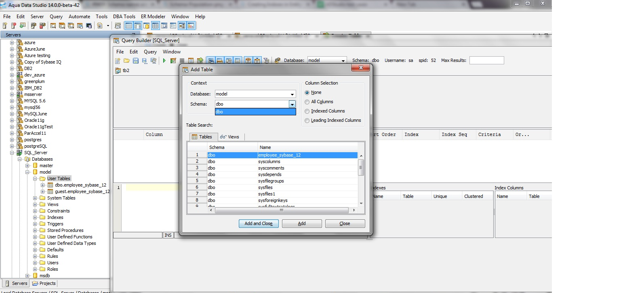Select the None column selection option

pos(307,93)
